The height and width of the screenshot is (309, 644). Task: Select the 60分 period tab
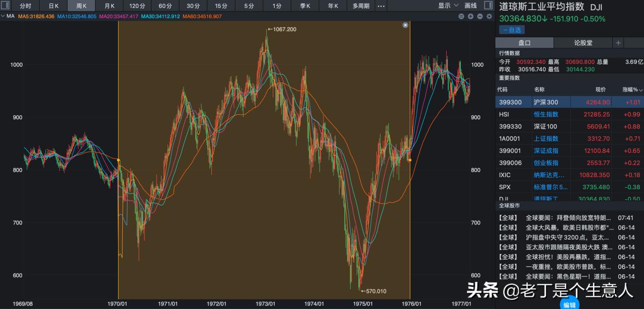click(x=165, y=6)
